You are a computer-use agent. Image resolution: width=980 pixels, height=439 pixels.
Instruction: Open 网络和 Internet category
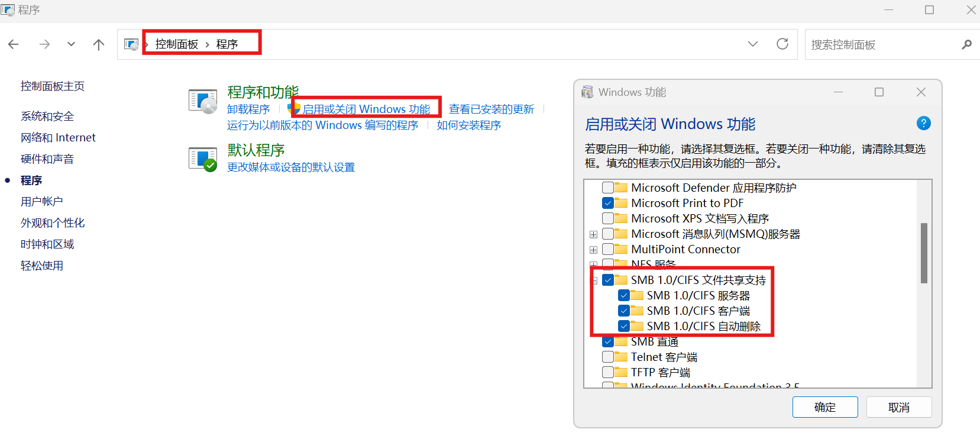point(58,138)
